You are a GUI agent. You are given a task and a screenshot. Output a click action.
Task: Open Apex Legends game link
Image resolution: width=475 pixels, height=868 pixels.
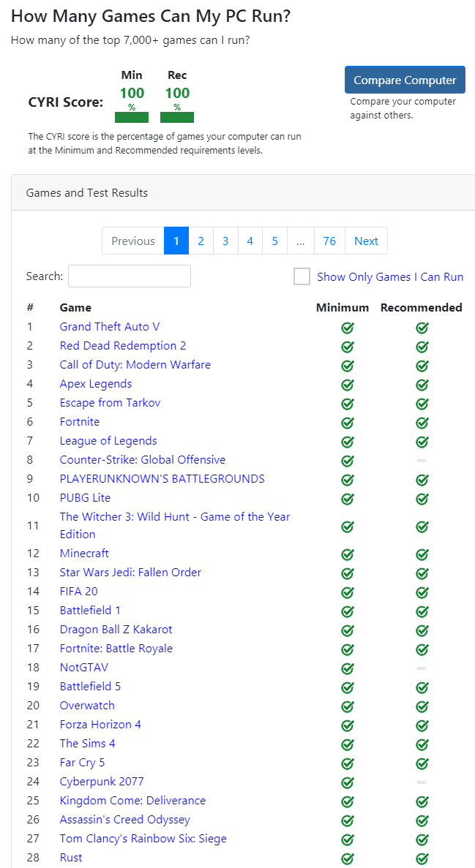tap(96, 384)
